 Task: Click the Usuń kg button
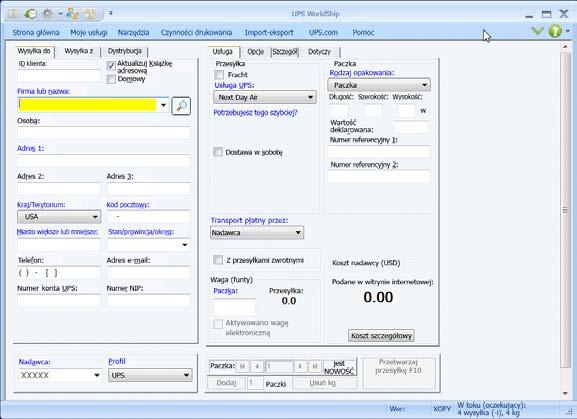pos(325,383)
